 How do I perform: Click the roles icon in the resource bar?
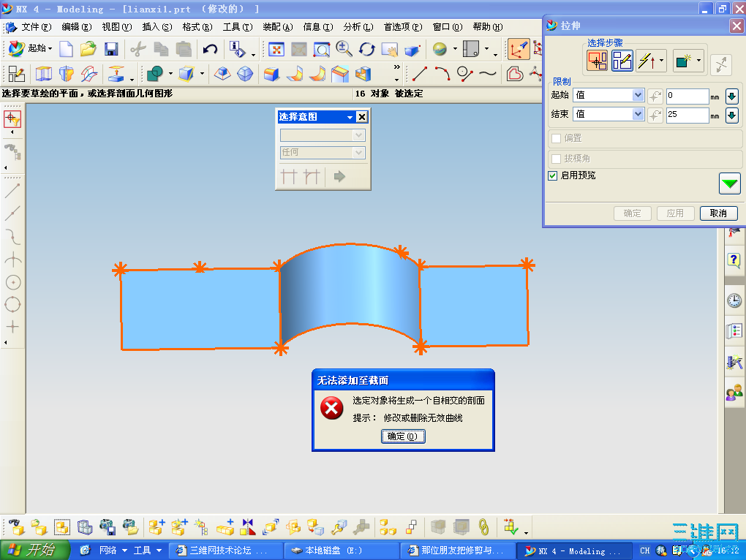click(x=734, y=393)
